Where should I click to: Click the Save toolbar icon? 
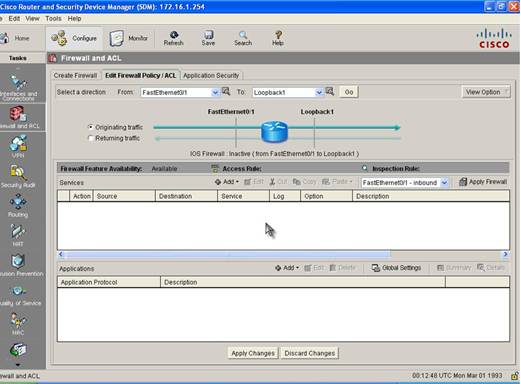point(209,35)
